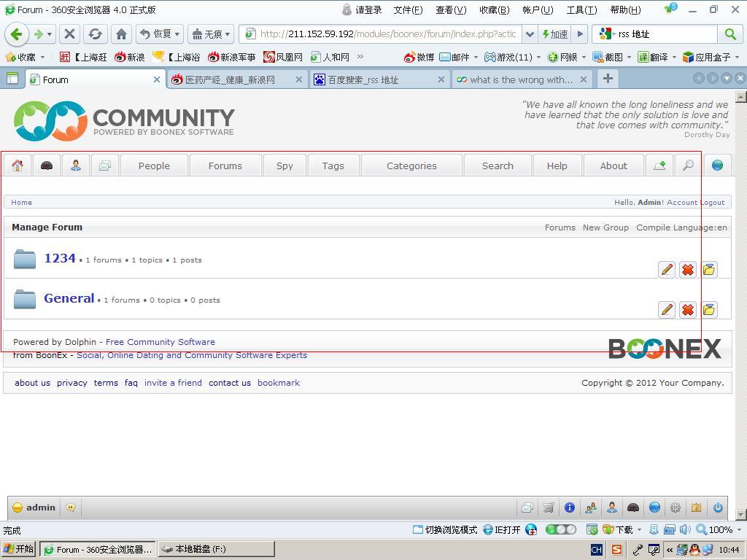Click the power icon in the bottom member bar
Screen dimensions: 747x560
point(718,507)
